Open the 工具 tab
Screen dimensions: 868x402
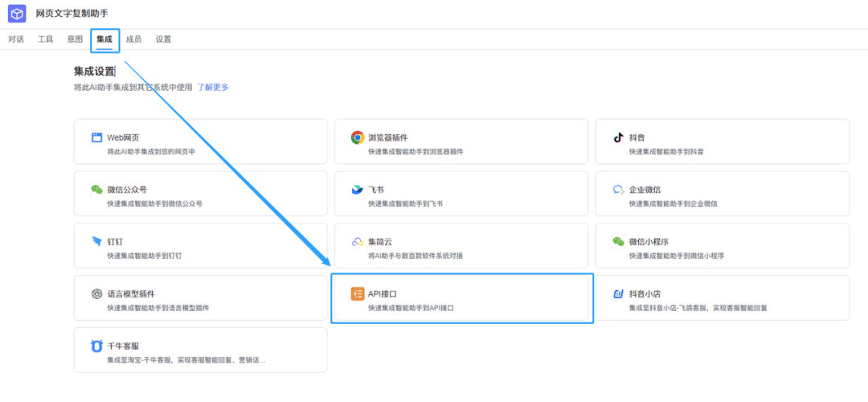(x=45, y=39)
